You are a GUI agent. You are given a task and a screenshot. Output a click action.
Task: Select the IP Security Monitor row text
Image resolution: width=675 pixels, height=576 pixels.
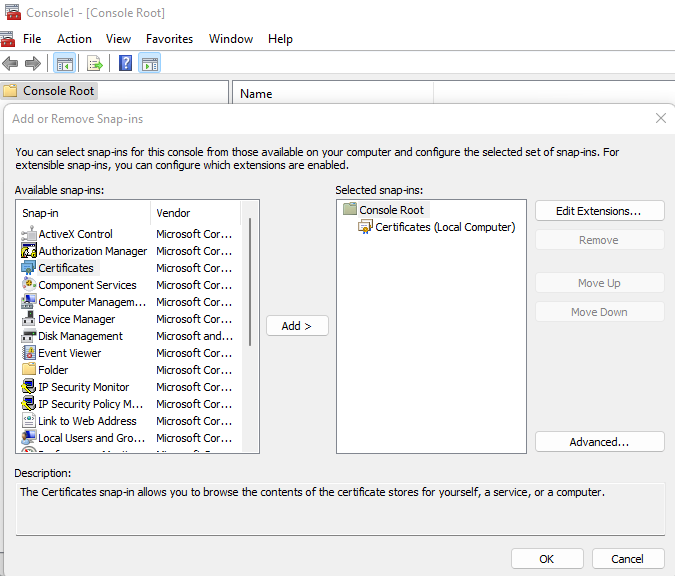coord(84,387)
